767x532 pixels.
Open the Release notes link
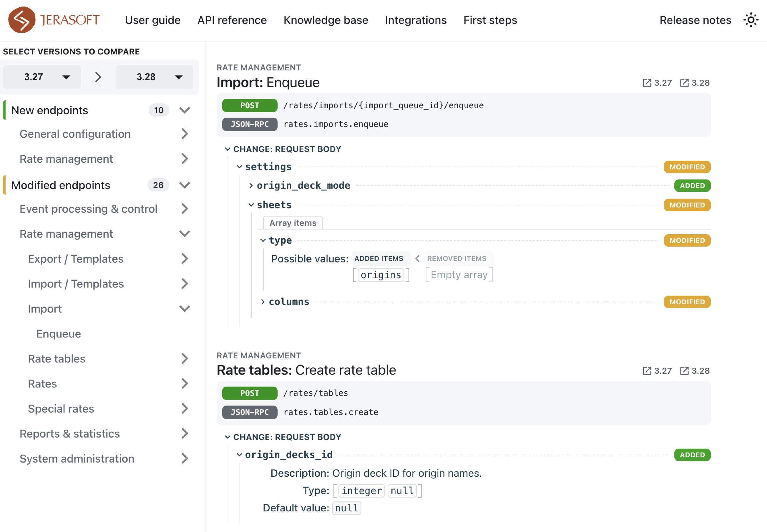click(x=695, y=20)
